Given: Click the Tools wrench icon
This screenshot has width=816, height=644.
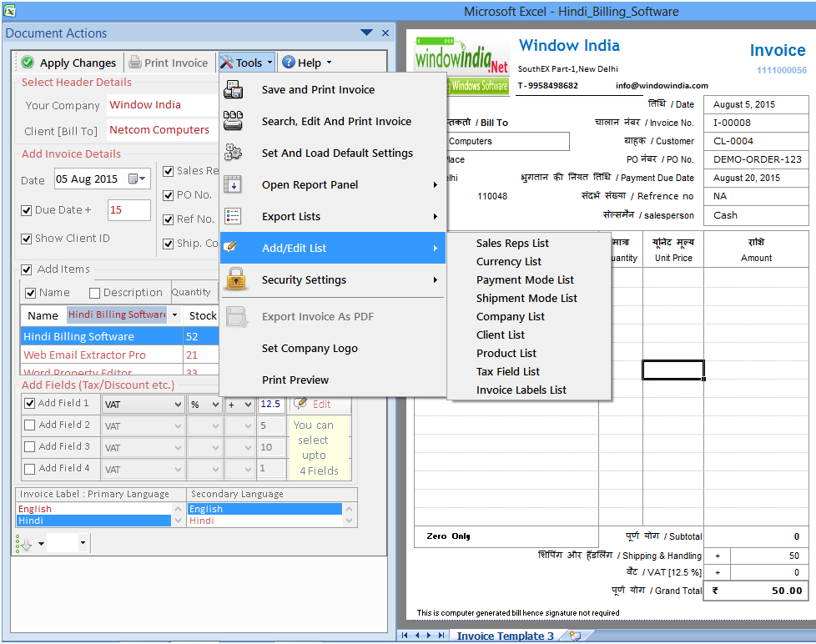Looking at the screenshot, I should [x=226, y=63].
